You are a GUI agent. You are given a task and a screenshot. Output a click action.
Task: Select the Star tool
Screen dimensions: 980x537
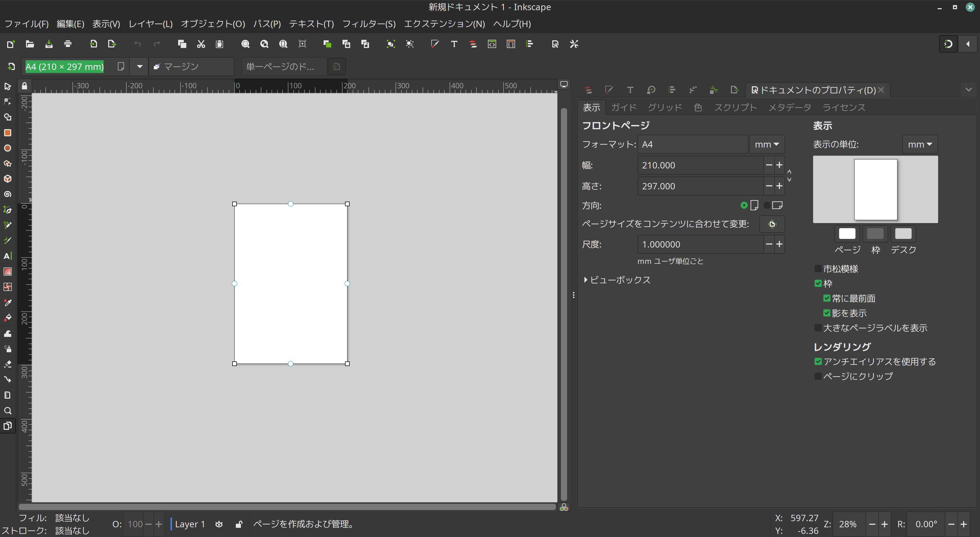click(8, 163)
